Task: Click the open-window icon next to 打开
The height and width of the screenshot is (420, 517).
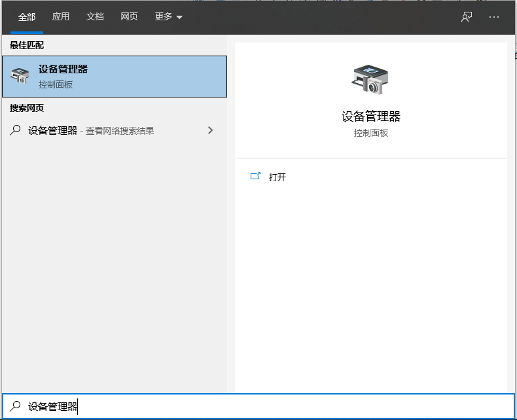Action: [256, 177]
